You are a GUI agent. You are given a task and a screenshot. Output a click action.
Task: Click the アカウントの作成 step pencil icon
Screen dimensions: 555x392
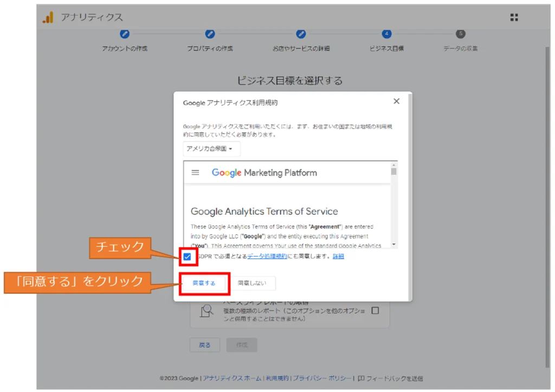pyautogui.click(x=125, y=34)
